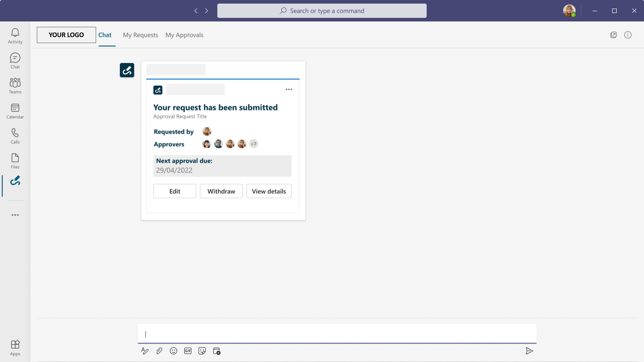Image resolution: width=644 pixels, height=362 pixels.
Task: Click the message compose input field
Action: (x=337, y=334)
